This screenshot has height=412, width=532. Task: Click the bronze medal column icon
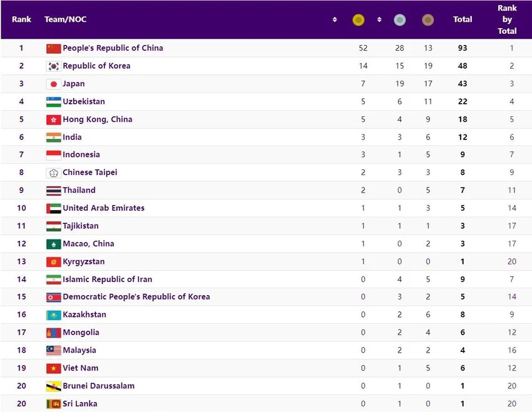pyautogui.click(x=428, y=20)
